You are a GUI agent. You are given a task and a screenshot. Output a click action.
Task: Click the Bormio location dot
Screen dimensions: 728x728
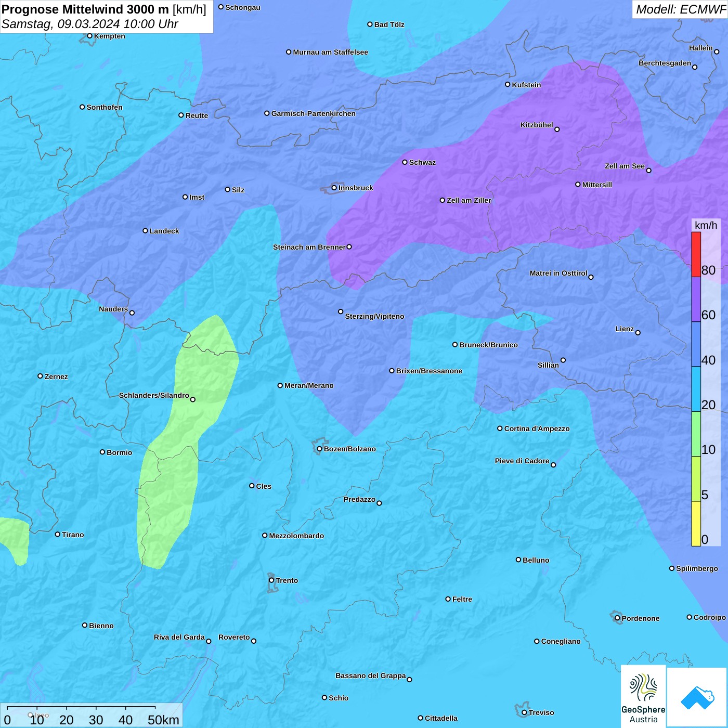pyautogui.click(x=102, y=452)
